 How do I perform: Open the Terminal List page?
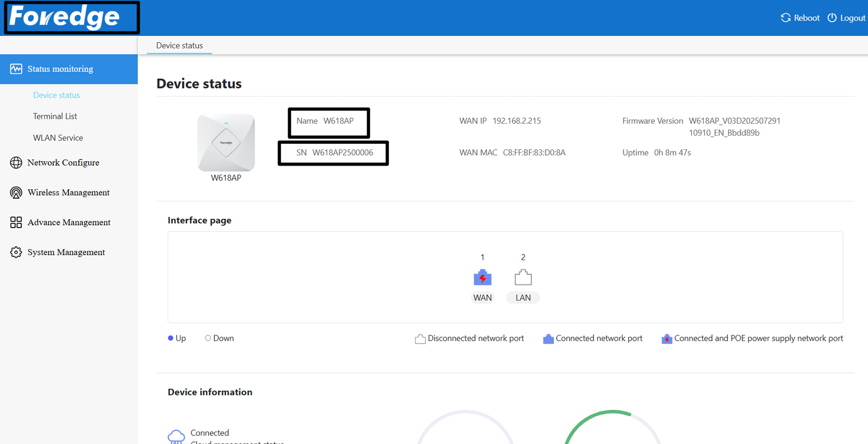click(x=55, y=116)
